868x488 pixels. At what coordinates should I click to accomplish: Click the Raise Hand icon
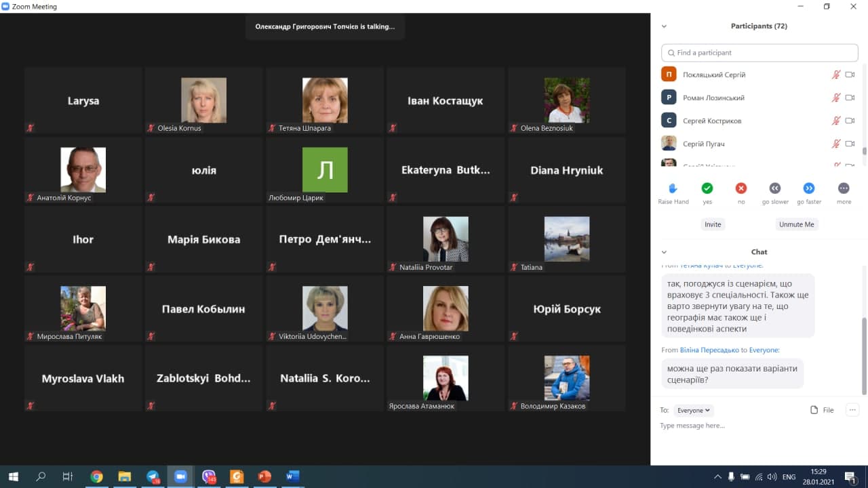coord(673,188)
